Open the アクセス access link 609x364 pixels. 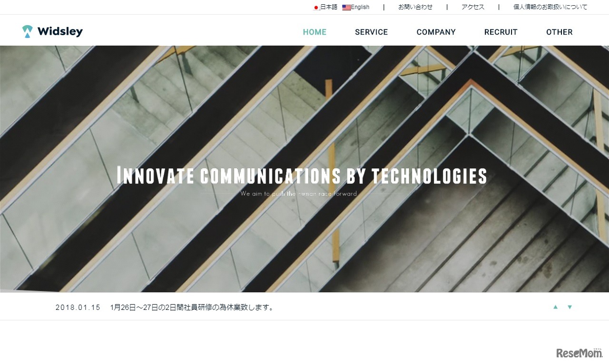click(x=473, y=7)
